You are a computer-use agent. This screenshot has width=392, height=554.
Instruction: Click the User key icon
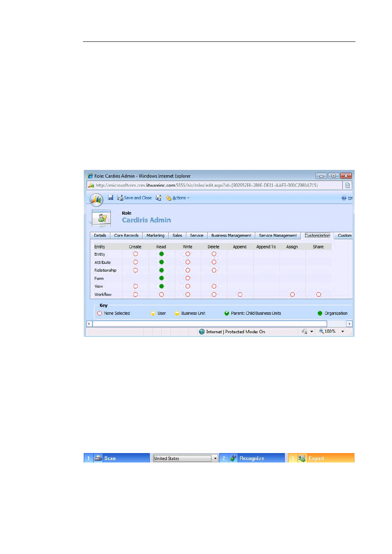(153, 313)
